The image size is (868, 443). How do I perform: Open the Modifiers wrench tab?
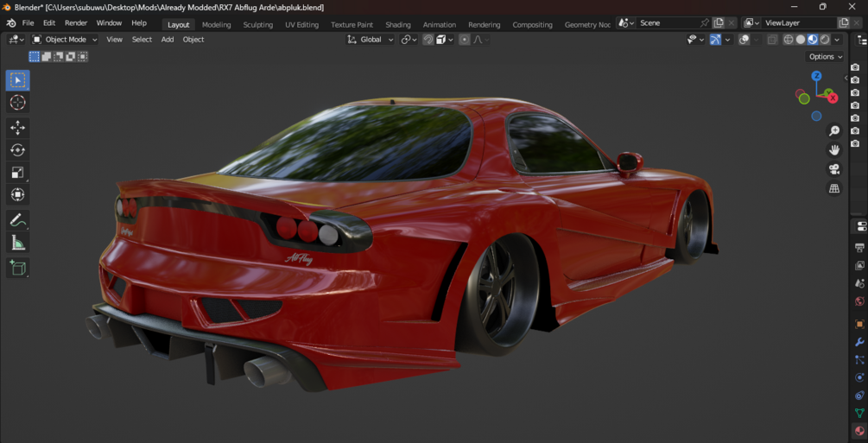(859, 342)
